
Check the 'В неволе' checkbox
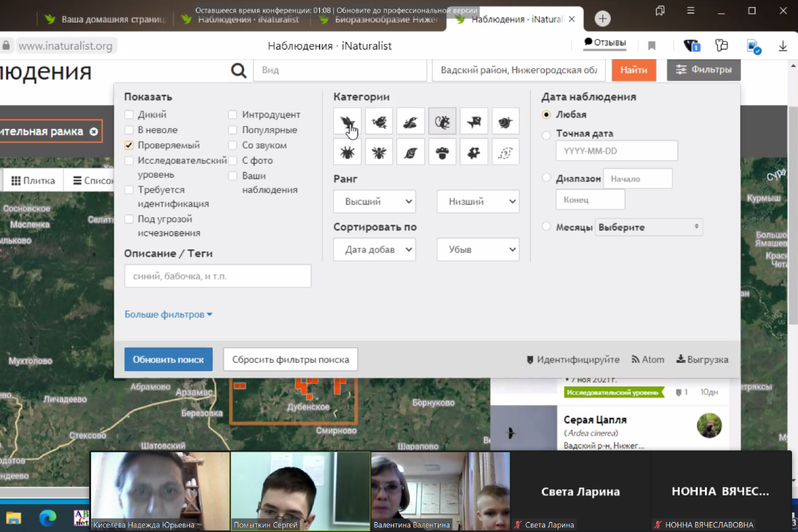coord(129,130)
